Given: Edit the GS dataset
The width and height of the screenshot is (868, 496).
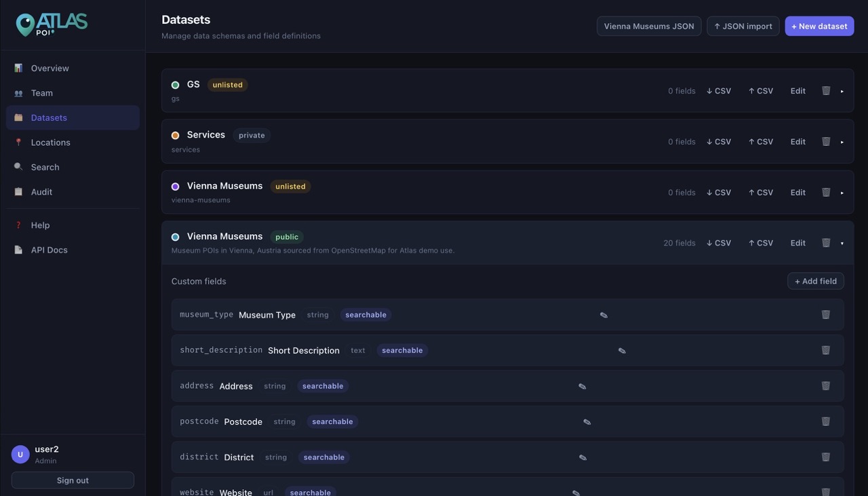Looking at the screenshot, I should tap(798, 91).
